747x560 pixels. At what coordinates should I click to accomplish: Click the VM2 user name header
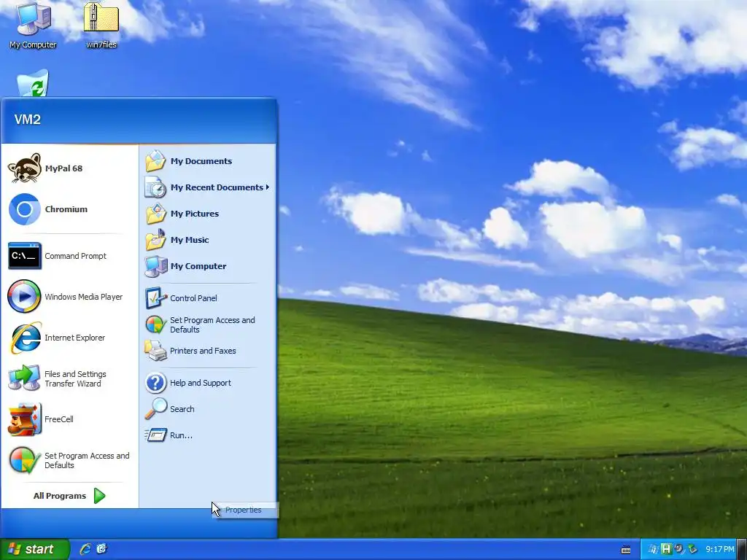(27, 119)
